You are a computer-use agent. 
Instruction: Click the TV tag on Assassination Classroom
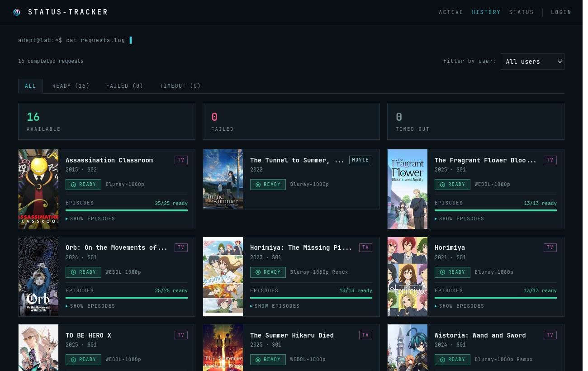(x=181, y=160)
